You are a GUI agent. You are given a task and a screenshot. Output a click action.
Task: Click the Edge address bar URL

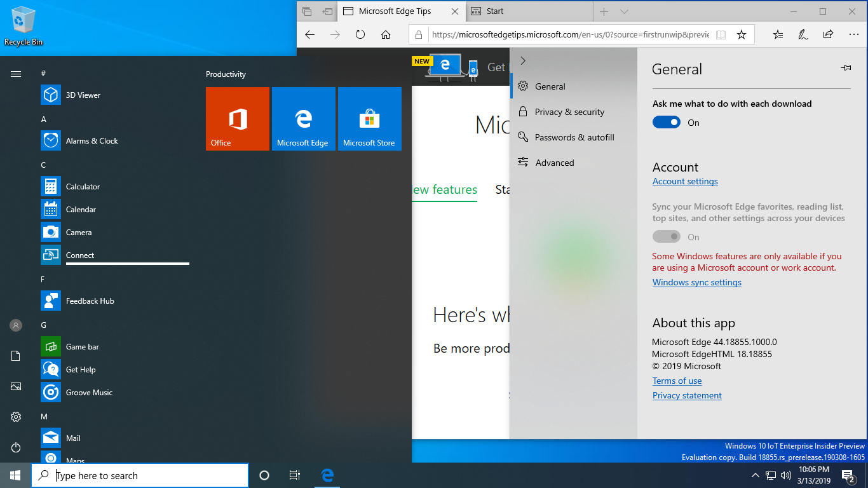[x=570, y=35]
